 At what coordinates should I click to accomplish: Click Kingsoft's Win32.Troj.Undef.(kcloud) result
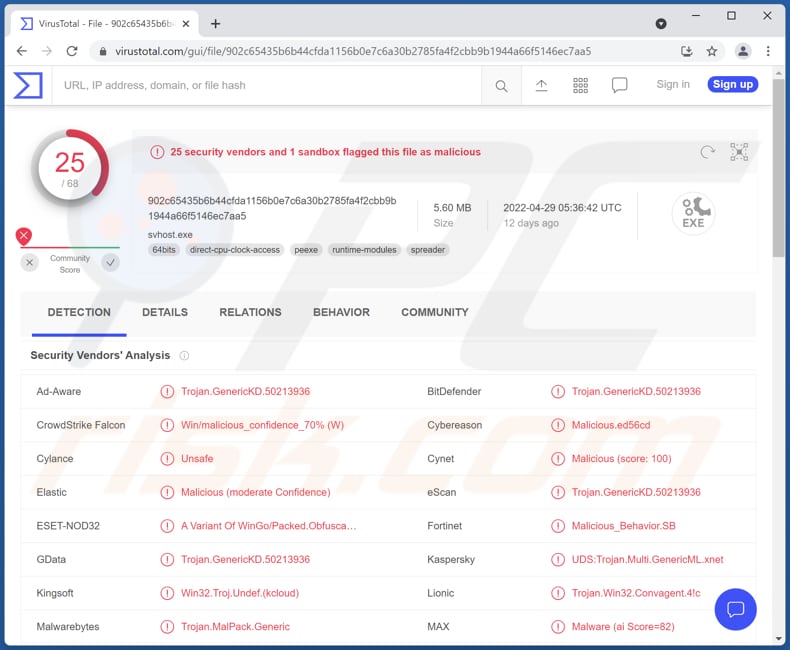click(240, 593)
